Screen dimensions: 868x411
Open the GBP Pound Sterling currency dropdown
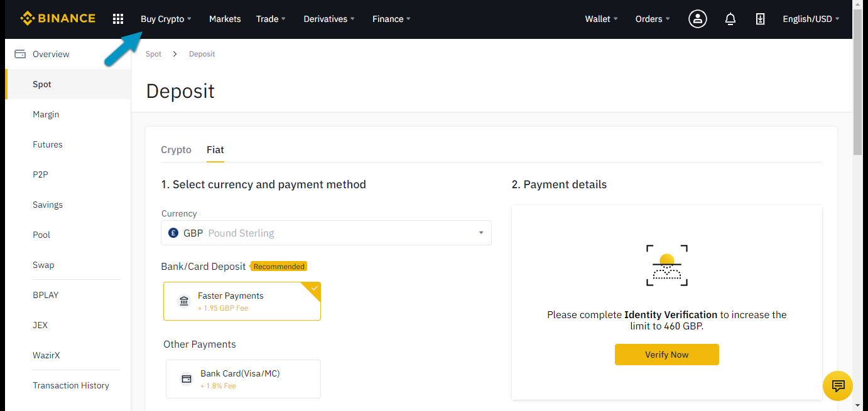click(326, 233)
